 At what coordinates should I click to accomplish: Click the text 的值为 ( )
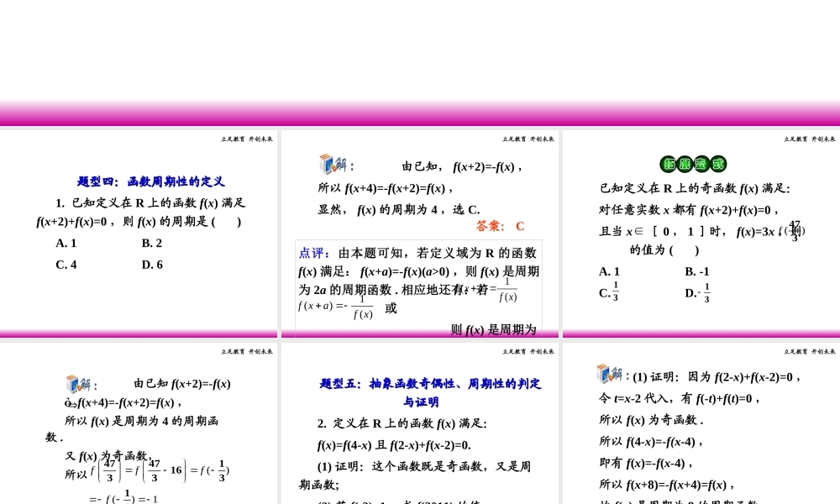click(664, 249)
